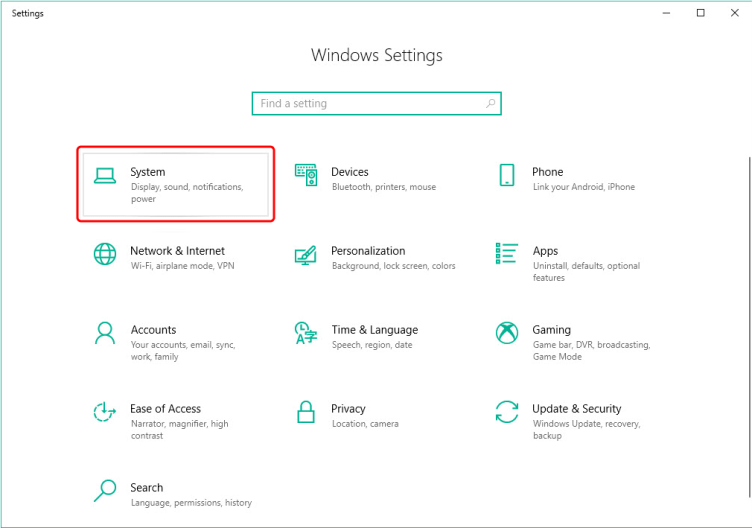Click the Search magnifier category icon

coord(105,491)
